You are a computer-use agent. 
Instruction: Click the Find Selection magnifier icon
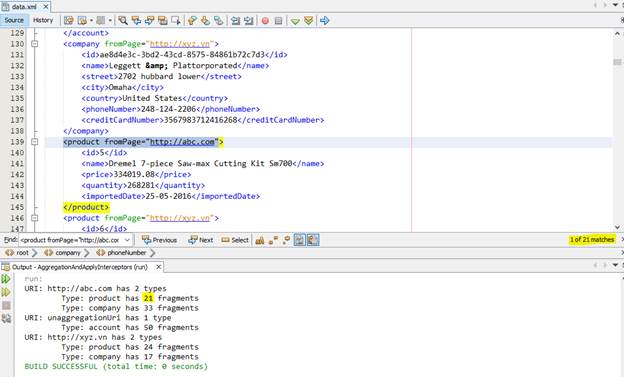[x=123, y=20]
